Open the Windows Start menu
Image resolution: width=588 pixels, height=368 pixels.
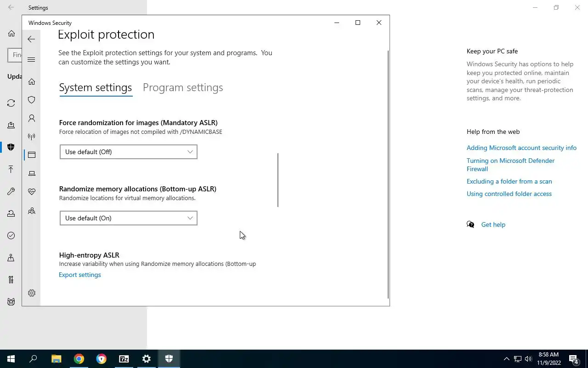[x=11, y=359]
